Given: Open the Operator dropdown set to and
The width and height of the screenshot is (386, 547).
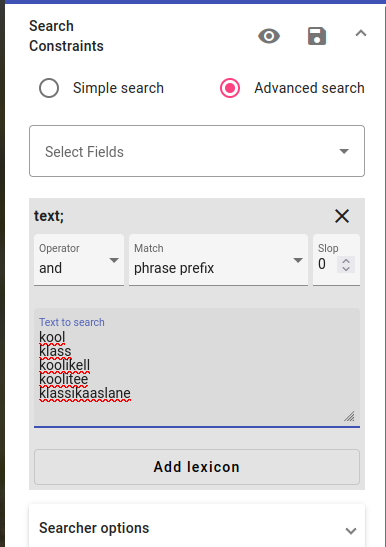Looking at the screenshot, I should click(x=79, y=260).
